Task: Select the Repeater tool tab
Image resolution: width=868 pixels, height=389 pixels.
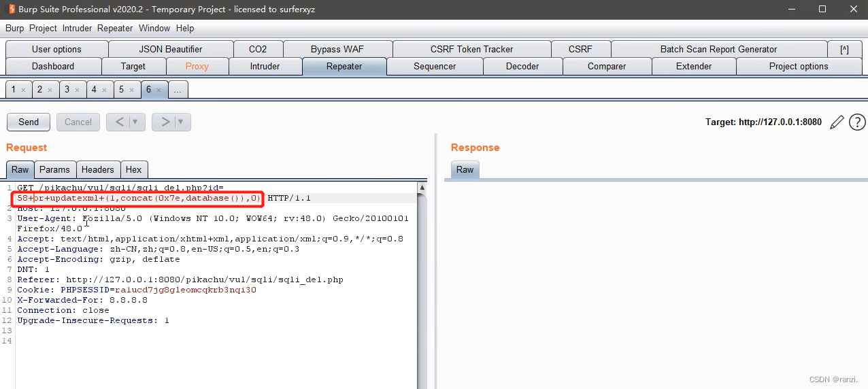Action: click(344, 66)
